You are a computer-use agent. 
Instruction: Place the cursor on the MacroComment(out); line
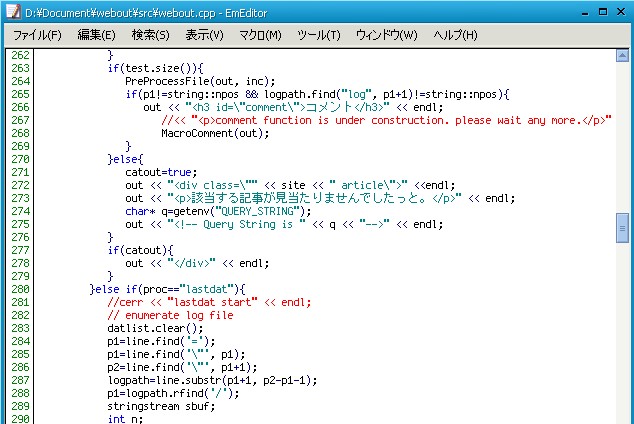coord(201,133)
